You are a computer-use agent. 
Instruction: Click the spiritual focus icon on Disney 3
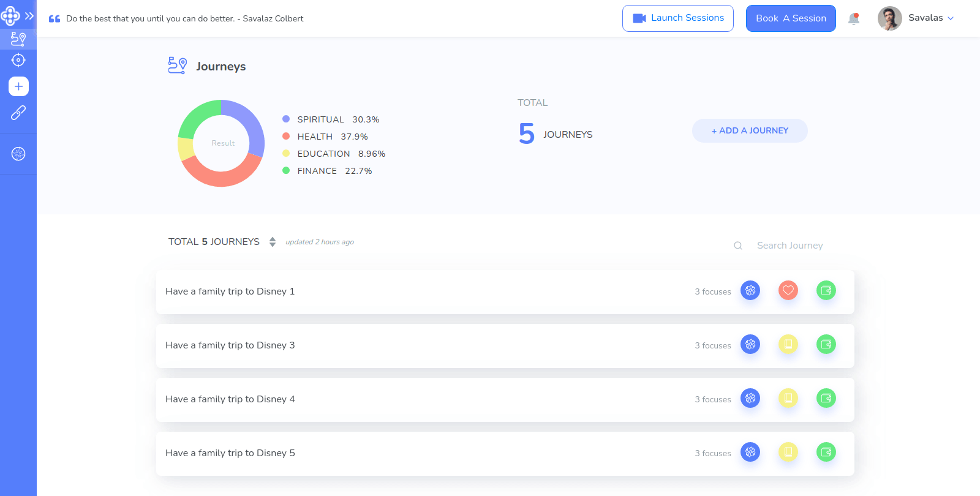(x=750, y=344)
